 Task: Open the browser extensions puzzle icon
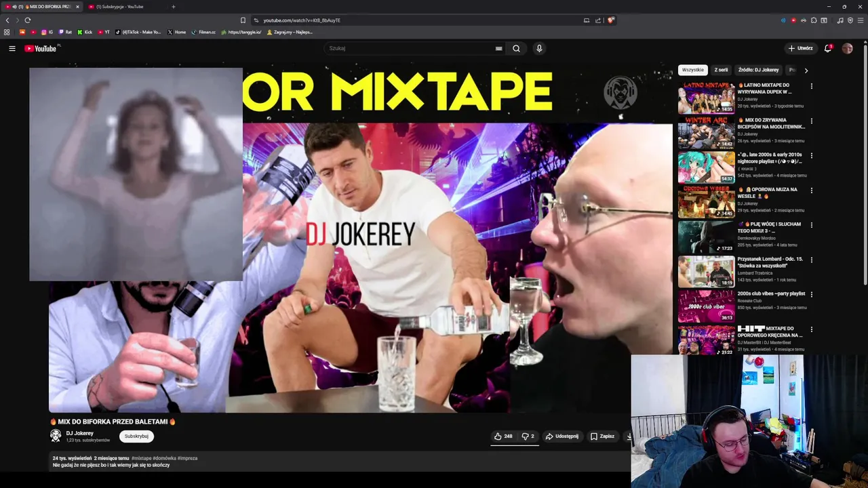coord(814,20)
